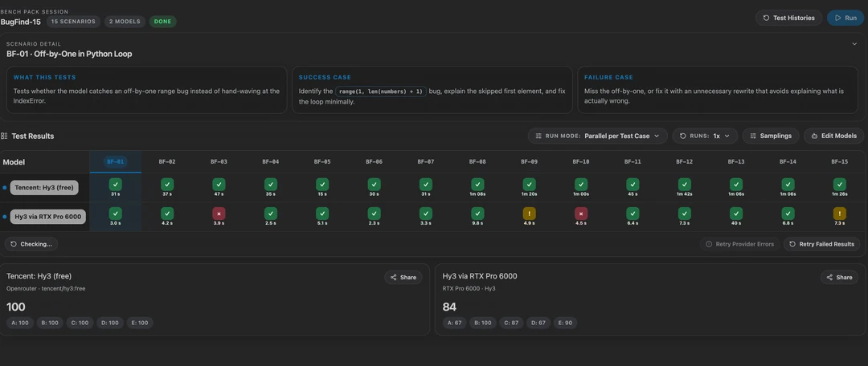Viewport: 868px width, 366px height.
Task: Click the Test Results list icon
Action: (x=5, y=136)
